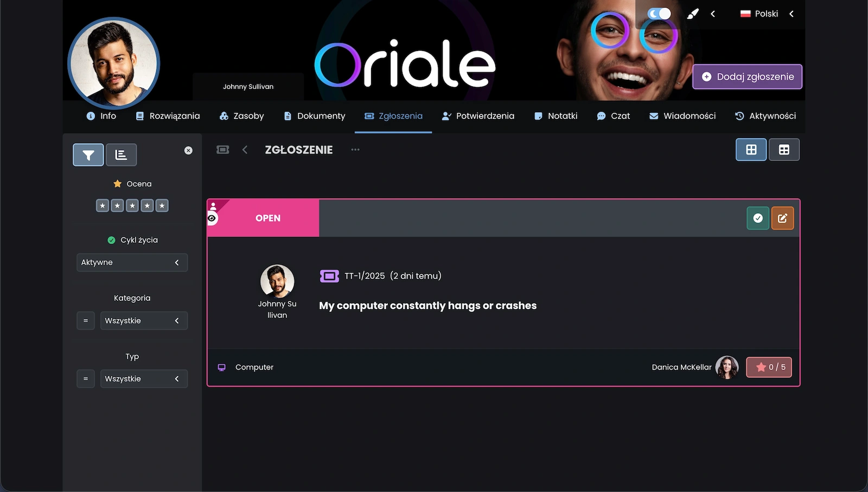The image size is (868, 492).
Task: Click the filter funnel icon button
Action: click(x=88, y=155)
